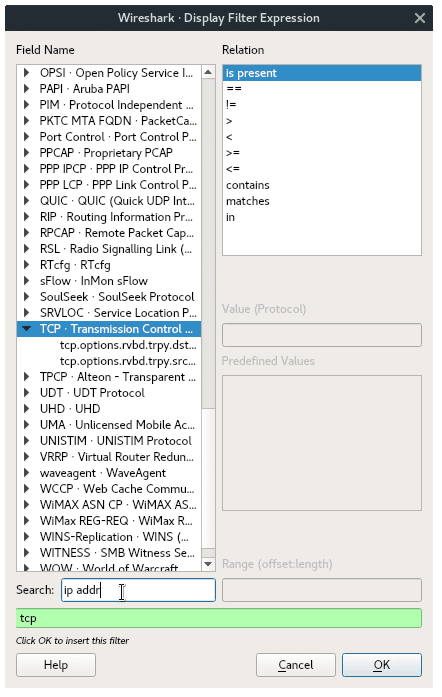Viewport: 442px width, 697px height.
Task: Choose the '<' relation
Action: coord(322,137)
